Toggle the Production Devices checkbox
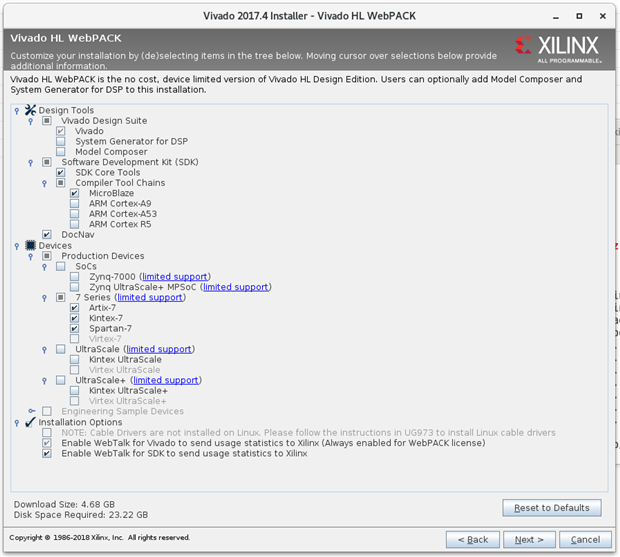 [47, 256]
